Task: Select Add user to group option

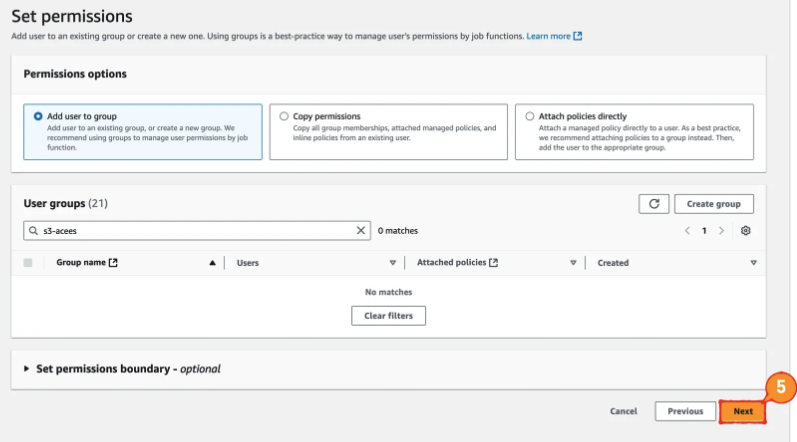Action: 38,116
